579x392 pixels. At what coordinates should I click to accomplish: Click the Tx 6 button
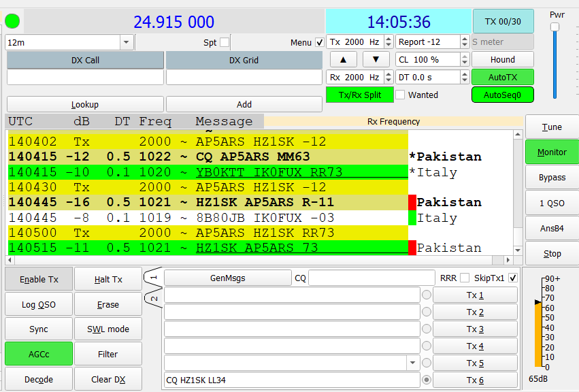pyautogui.click(x=475, y=380)
